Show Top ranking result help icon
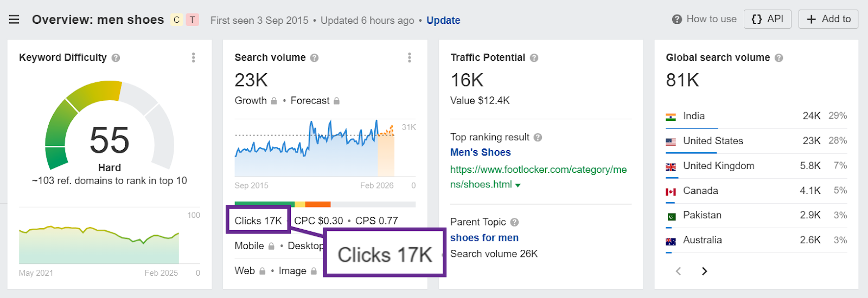 click(538, 138)
